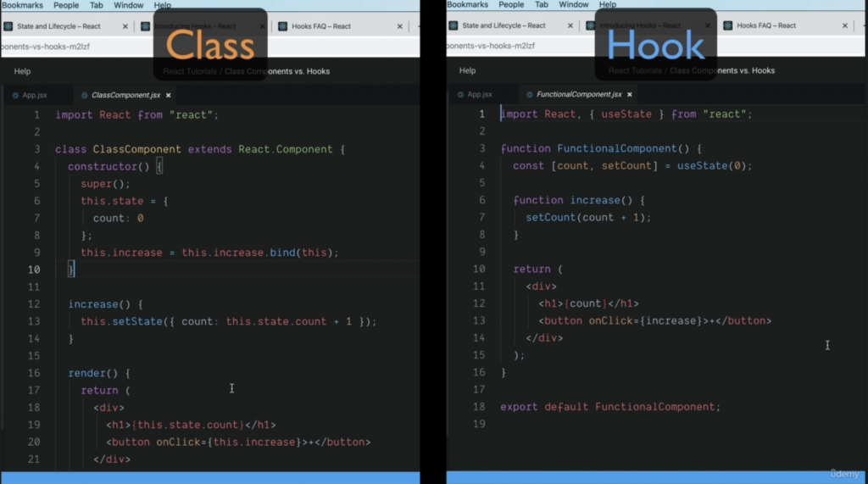Close State and Lifecycle tab in right browser

coord(570,25)
